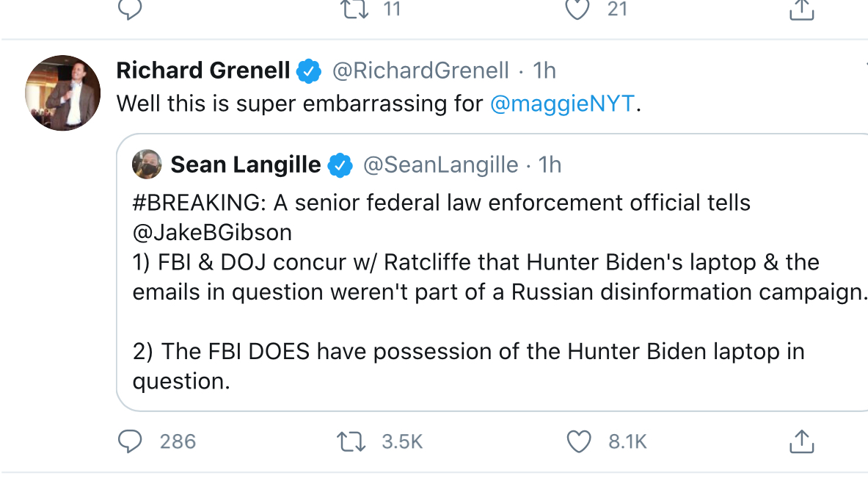Open Richard Grenell's profile photo
Image resolution: width=868 pixels, height=484 pixels.
click(62, 93)
